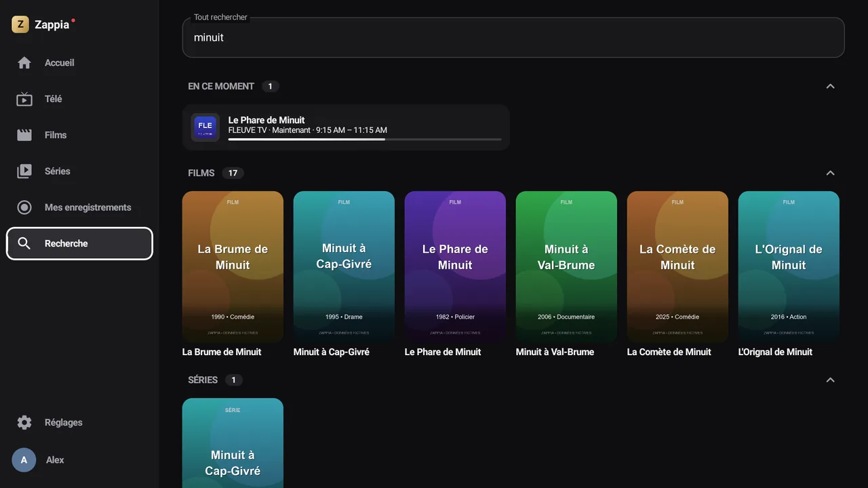Click the magnifier icon beside Recherche
Image resolution: width=868 pixels, height=488 pixels.
[24, 243]
